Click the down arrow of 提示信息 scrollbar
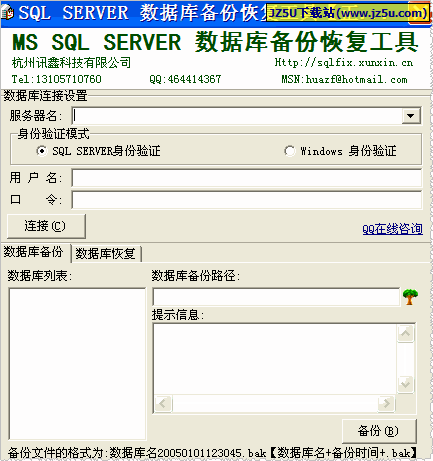 tap(405, 384)
